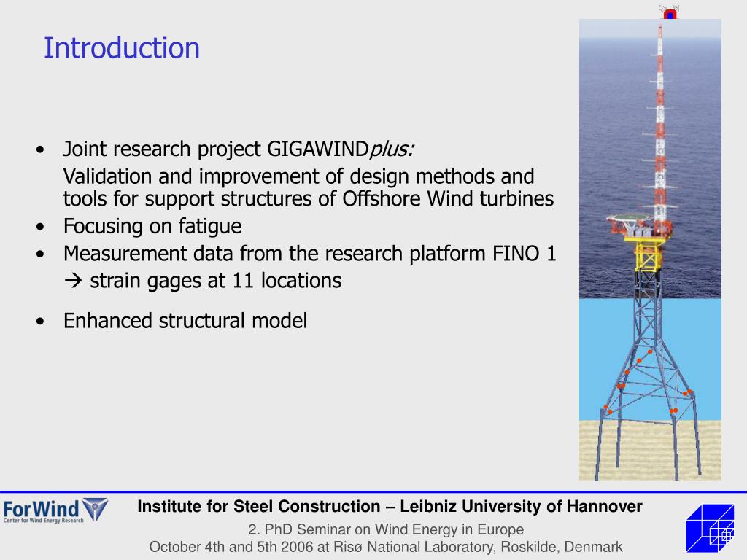The width and height of the screenshot is (747, 560).
Task: Click 'tools for support structures of Offshore Wind turbines' line
Action: pos(309,198)
